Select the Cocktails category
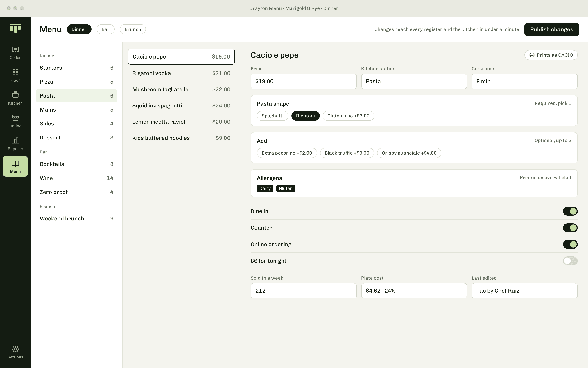588x368 pixels. [77, 164]
